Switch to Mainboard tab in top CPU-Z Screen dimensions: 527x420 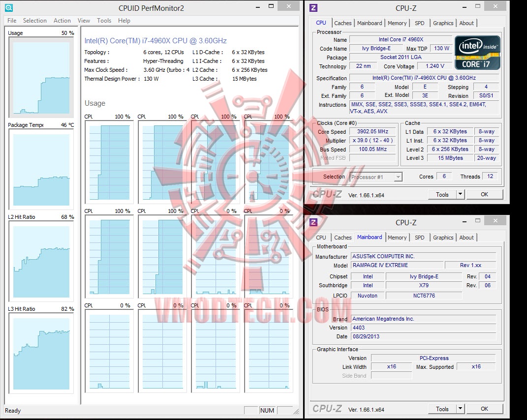(x=370, y=23)
